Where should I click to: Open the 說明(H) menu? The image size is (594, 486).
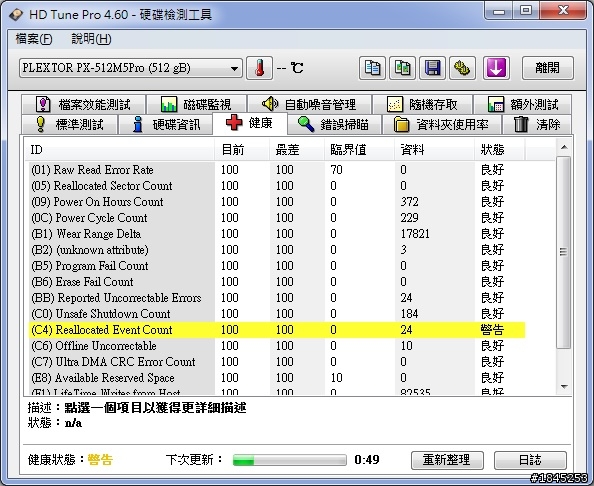point(91,39)
